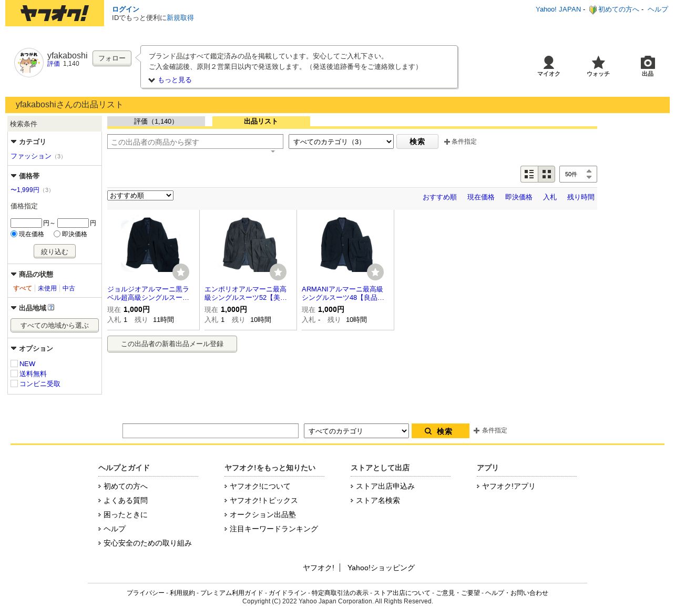Screen dimensions: 675x616
Task: Switch to 出品リスト tab
Action: point(261,122)
